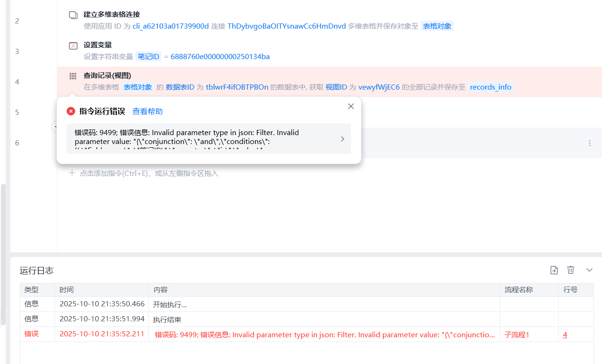
Task: Click the timestamp 2025-10-10 21:35:50.466
Action: pos(102,304)
